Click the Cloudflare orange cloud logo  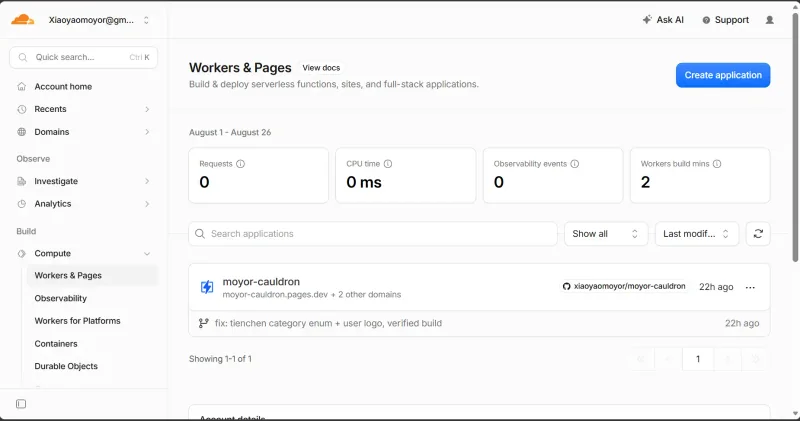(22, 20)
